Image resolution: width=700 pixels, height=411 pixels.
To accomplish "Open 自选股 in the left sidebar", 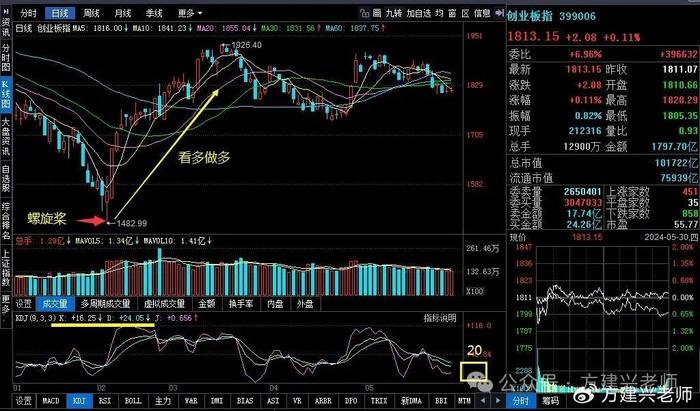I will click(x=6, y=179).
